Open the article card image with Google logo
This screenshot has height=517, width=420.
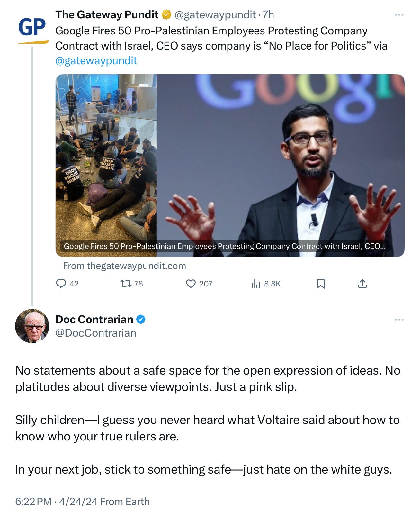coord(230,165)
